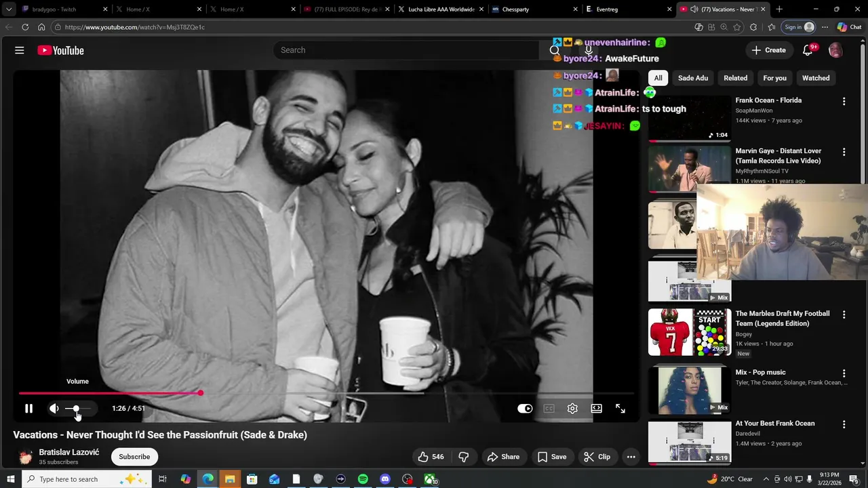This screenshot has width=868, height=488.
Task: Share the video
Action: coord(503,457)
